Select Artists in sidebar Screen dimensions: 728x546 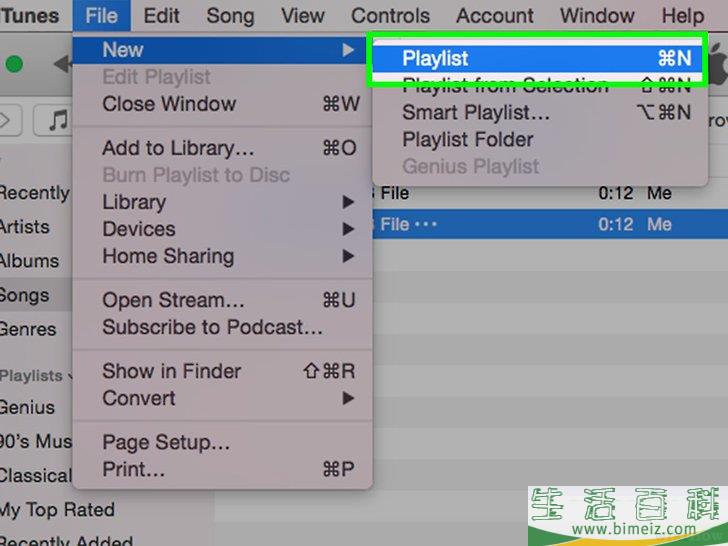[x=25, y=227]
